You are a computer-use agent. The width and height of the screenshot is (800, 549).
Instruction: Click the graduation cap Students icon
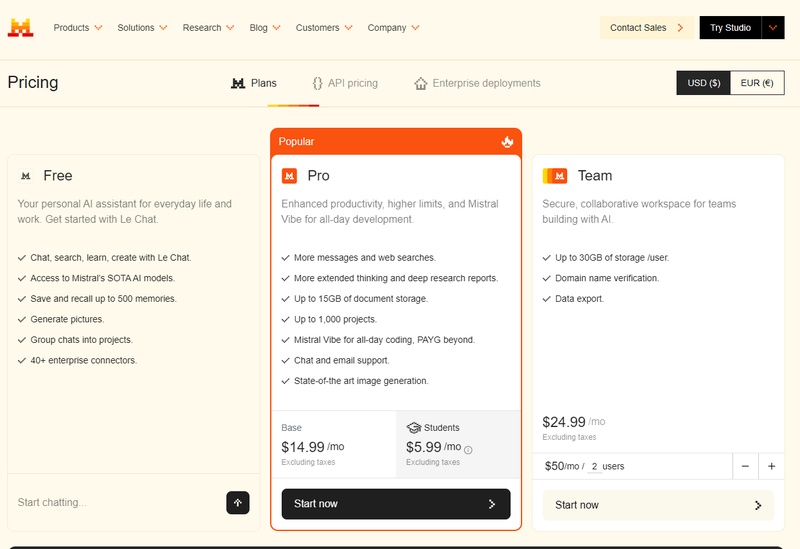tap(413, 428)
